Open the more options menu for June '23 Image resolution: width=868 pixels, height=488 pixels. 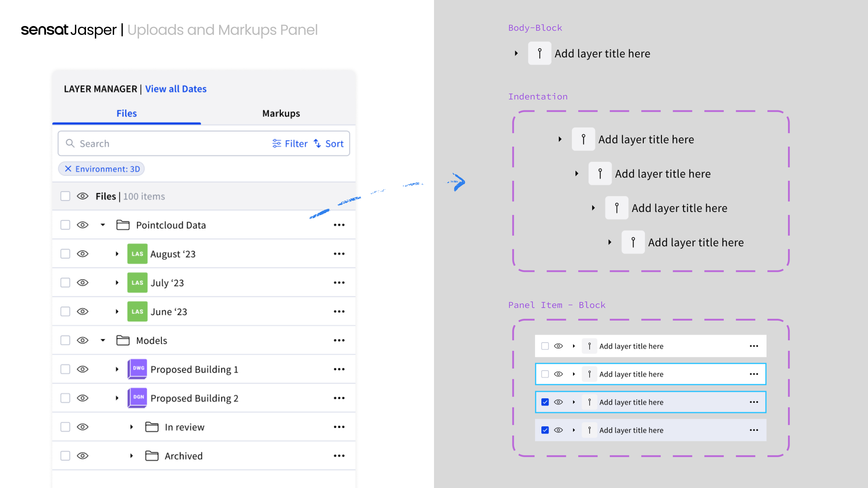tap(339, 312)
